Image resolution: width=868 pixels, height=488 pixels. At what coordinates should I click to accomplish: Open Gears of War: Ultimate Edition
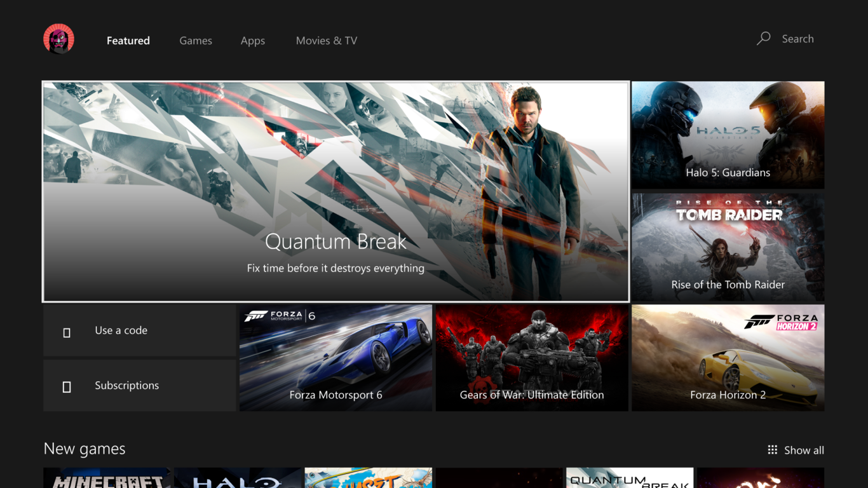tap(531, 357)
